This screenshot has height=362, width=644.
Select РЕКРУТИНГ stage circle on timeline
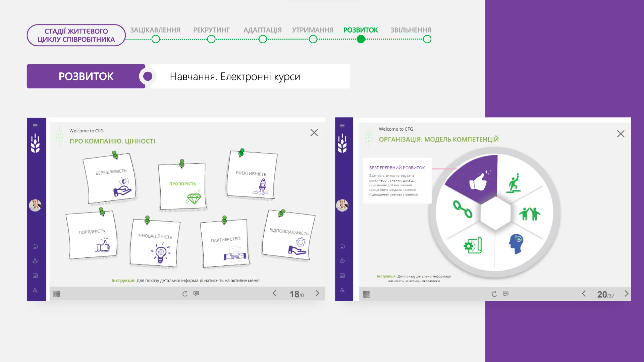click(x=211, y=39)
